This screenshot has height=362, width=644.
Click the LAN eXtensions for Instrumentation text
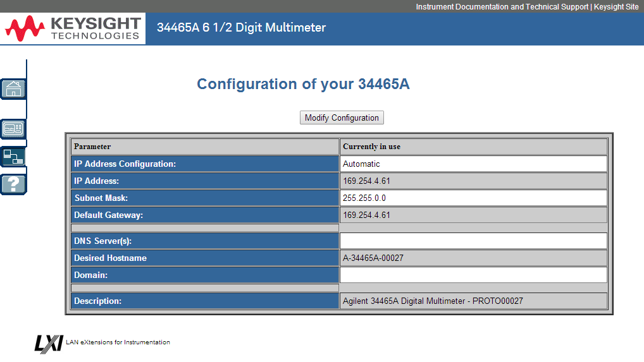[x=118, y=342]
